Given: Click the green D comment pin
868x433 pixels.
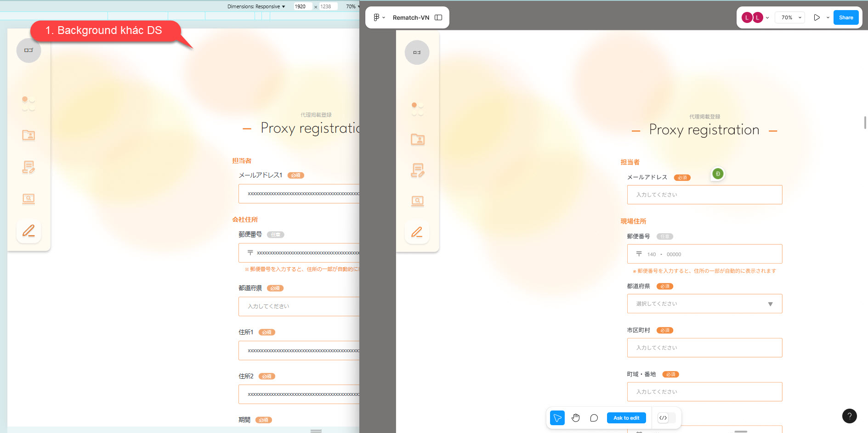Looking at the screenshot, I should click(x=718, y=174).
